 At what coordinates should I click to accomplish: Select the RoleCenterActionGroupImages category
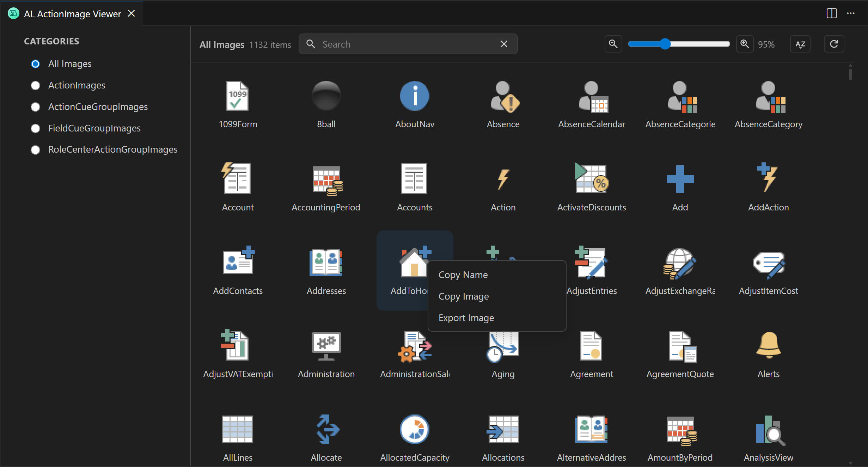[x=35, y=150]
